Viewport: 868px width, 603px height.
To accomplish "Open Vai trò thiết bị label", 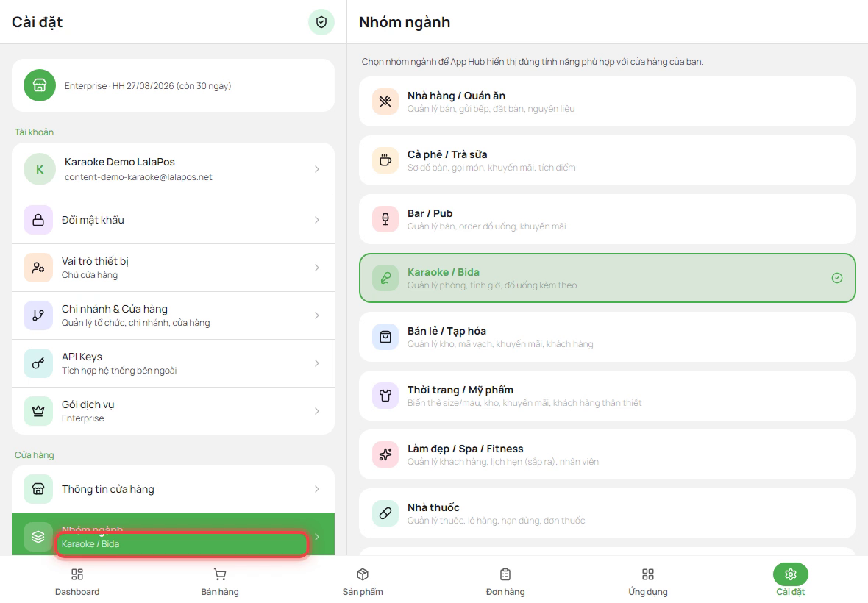I will click(95, 261).
